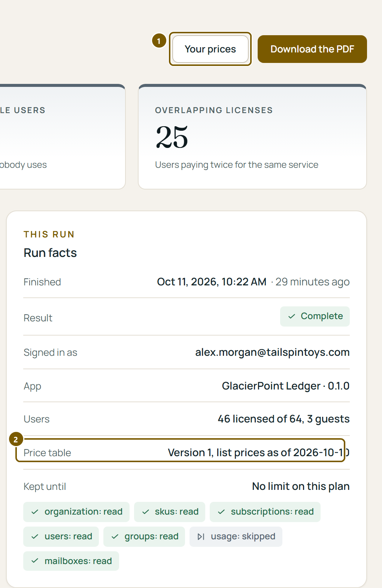Screen dimensions: 382x588
Task: Click the checkmark icon in Complete badge
Action: [x=292, y=316]
